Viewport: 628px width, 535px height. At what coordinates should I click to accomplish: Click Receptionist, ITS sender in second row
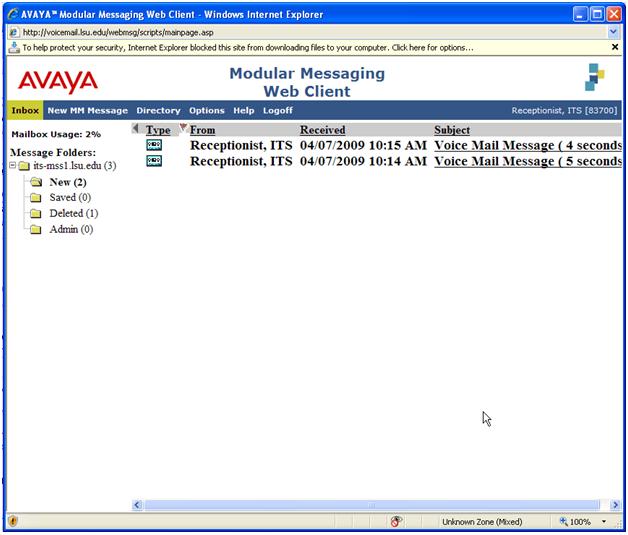coord(241,161)
